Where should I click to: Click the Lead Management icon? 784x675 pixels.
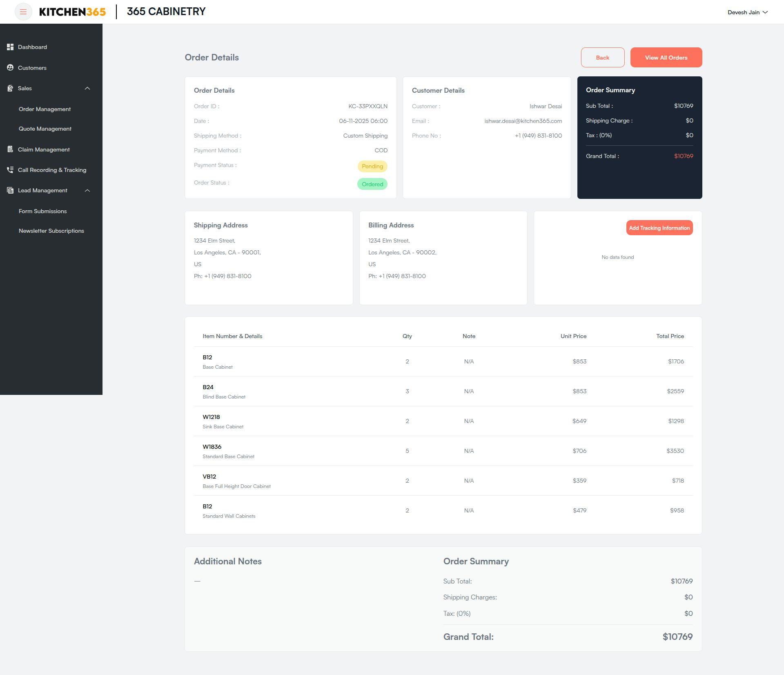click(x=10, y=190)
